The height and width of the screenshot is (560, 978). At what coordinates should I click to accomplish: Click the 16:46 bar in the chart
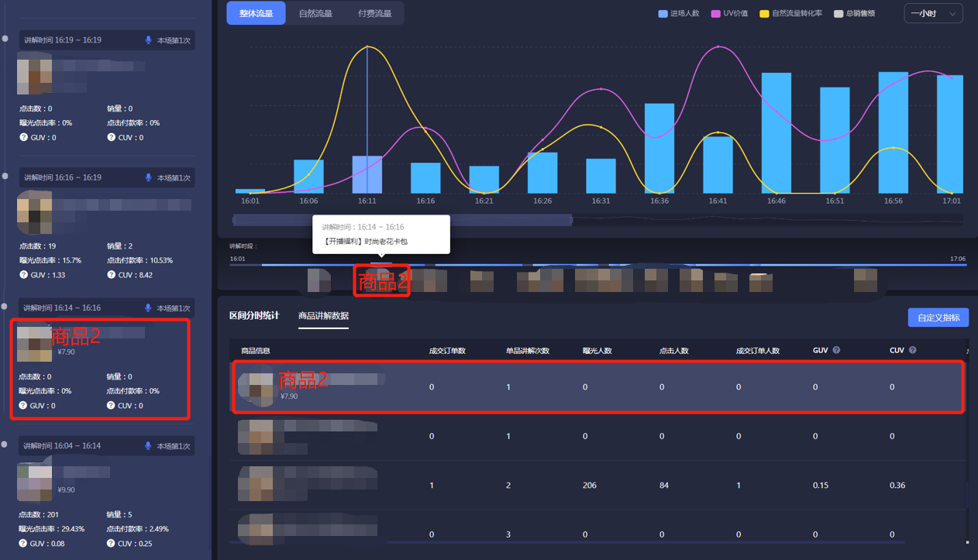[x=776, y=133]
